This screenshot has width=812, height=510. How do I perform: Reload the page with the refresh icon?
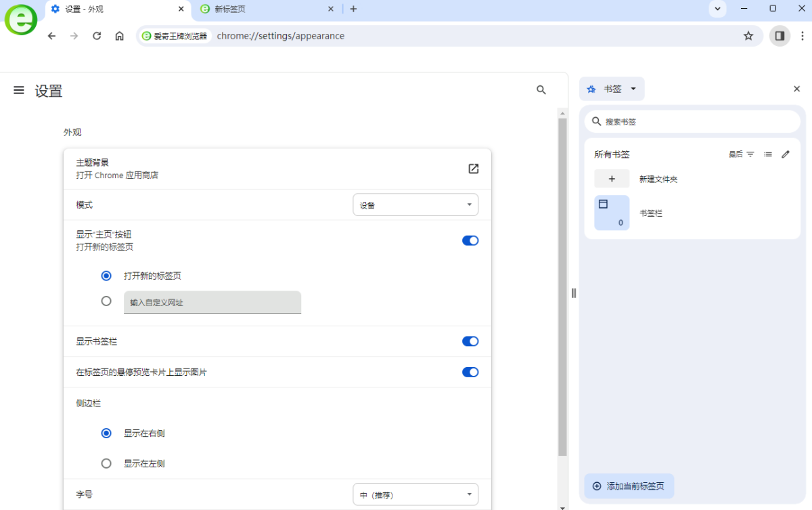click(x=97, y=36)
